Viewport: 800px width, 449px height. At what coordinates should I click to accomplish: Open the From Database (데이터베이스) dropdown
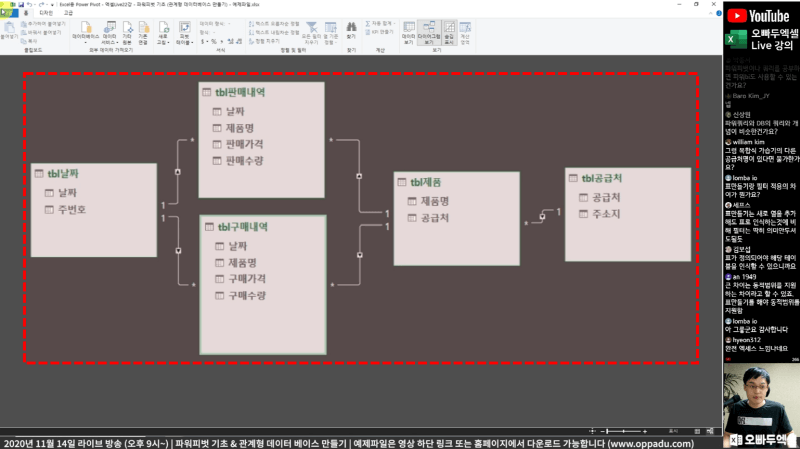(85, 33)
